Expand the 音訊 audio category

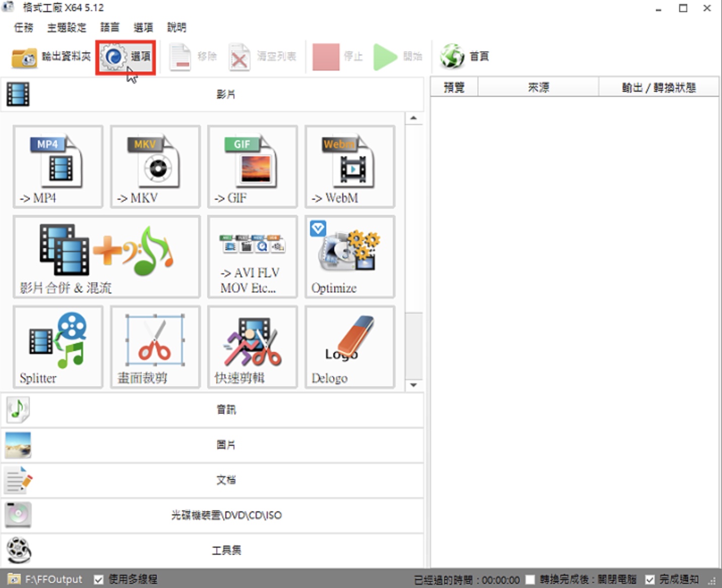pyautogui.click(x=212, y=409)
